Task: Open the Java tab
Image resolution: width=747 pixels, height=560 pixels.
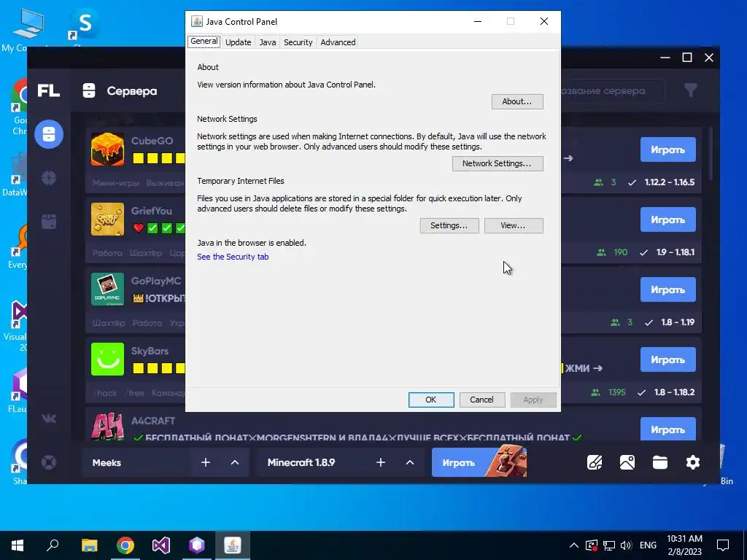Action: 267,42
